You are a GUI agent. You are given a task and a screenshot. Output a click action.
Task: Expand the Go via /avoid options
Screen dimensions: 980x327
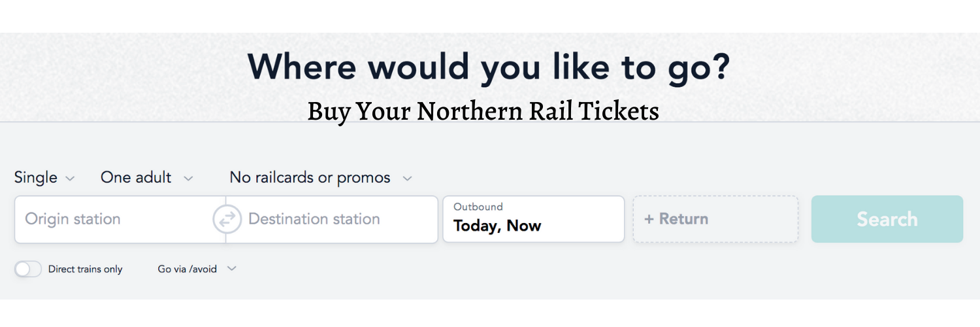click(197, 269)
